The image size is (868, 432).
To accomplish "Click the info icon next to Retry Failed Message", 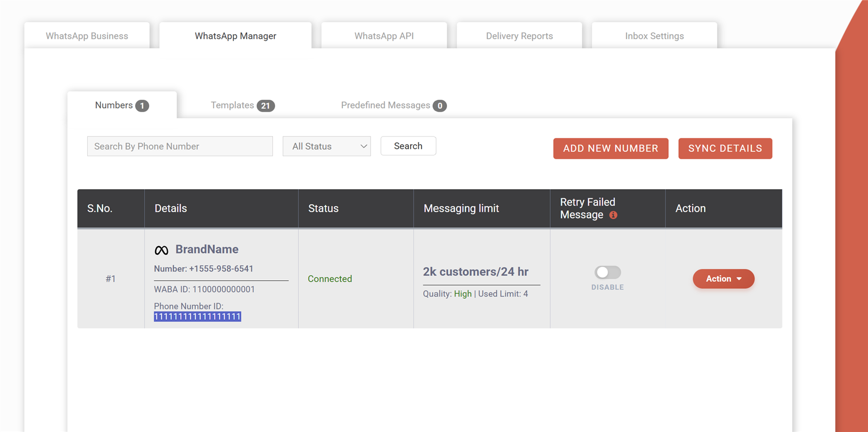I will click(x=613, y=215).
